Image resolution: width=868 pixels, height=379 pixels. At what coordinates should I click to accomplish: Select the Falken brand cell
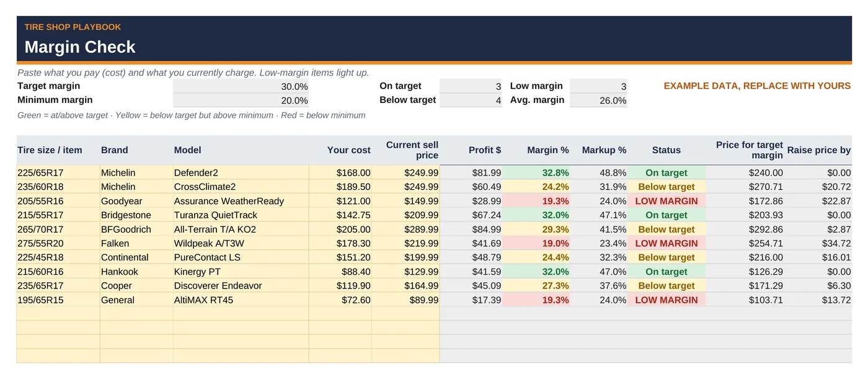136,244
